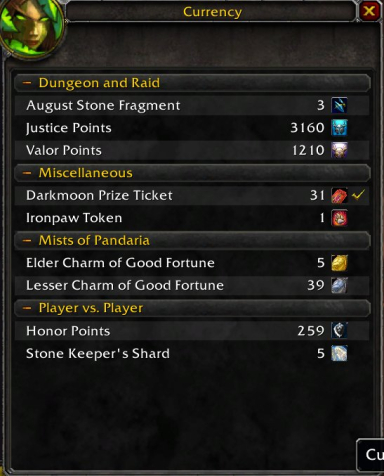384x476 pixels.
Task: Click the Stone Keeper's Shard icon
Action: (339, 353)
